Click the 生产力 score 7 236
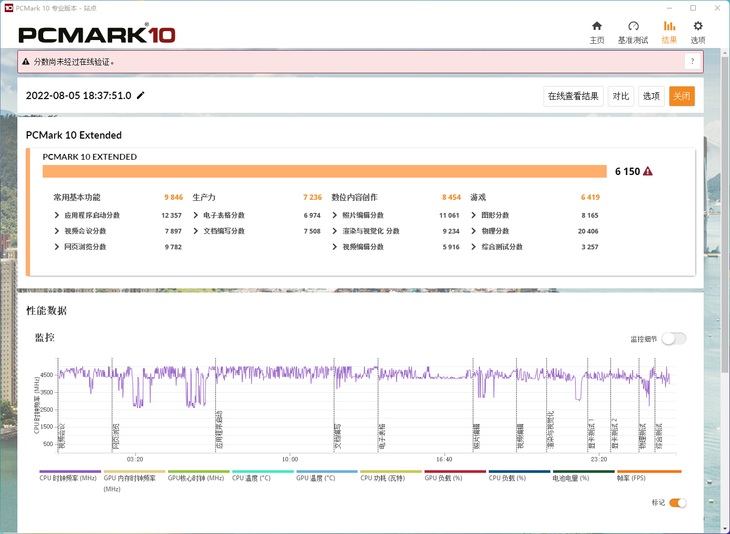This screenshot has height=534, width=730. coord(312,197)
